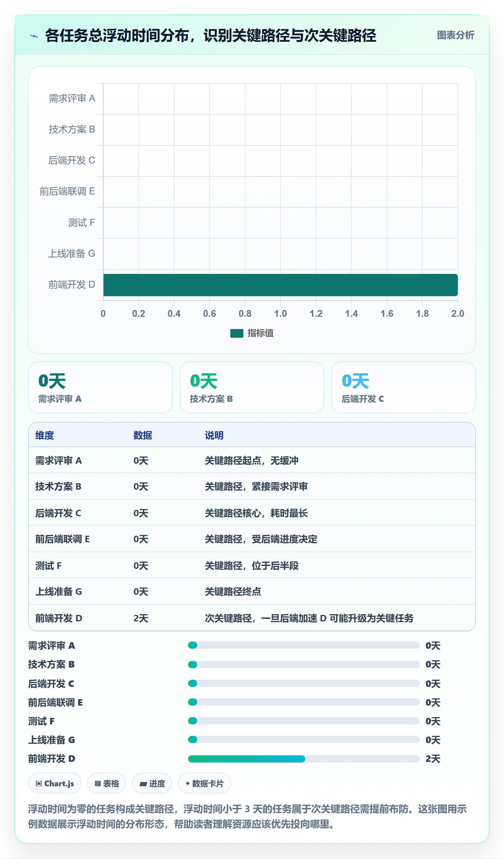This screenshot has height=859, width=504.
Task: Select table row 需求评审 A
Action: tap(252, 460)
